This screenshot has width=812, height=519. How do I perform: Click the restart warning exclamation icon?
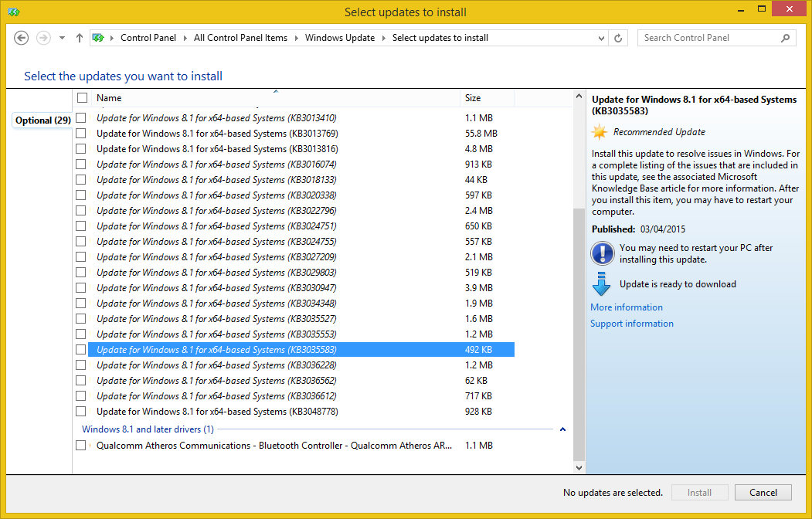[x=602, y=253]
